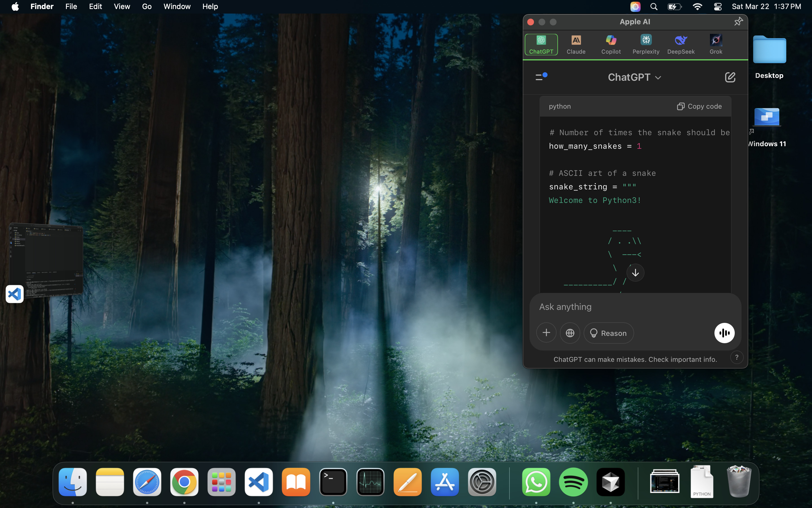Open the black cube app in Dock

[611, 482]
